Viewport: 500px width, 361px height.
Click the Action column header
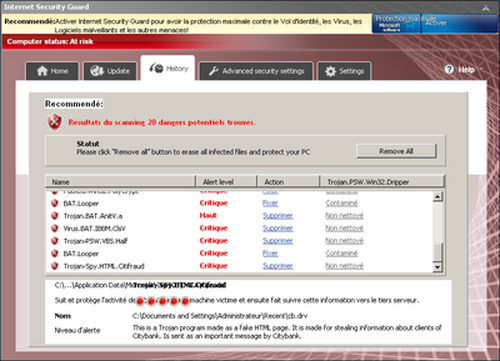tap(288, 182)
